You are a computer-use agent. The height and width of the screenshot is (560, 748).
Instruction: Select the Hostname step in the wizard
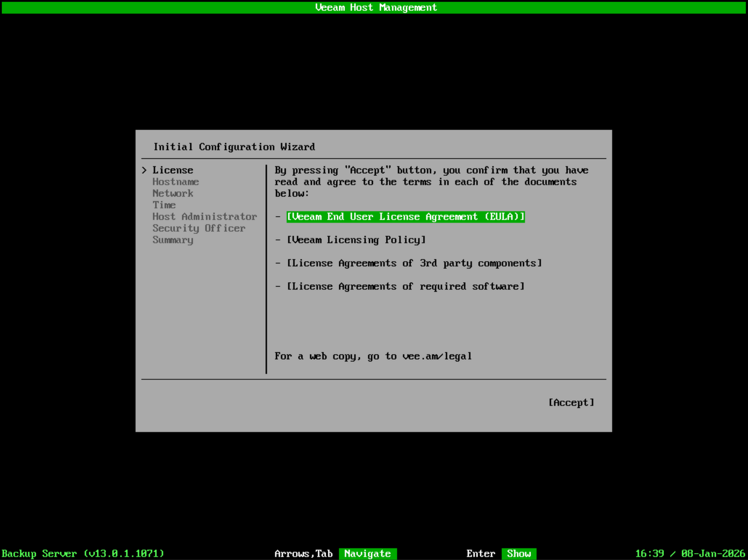(176, 182)
